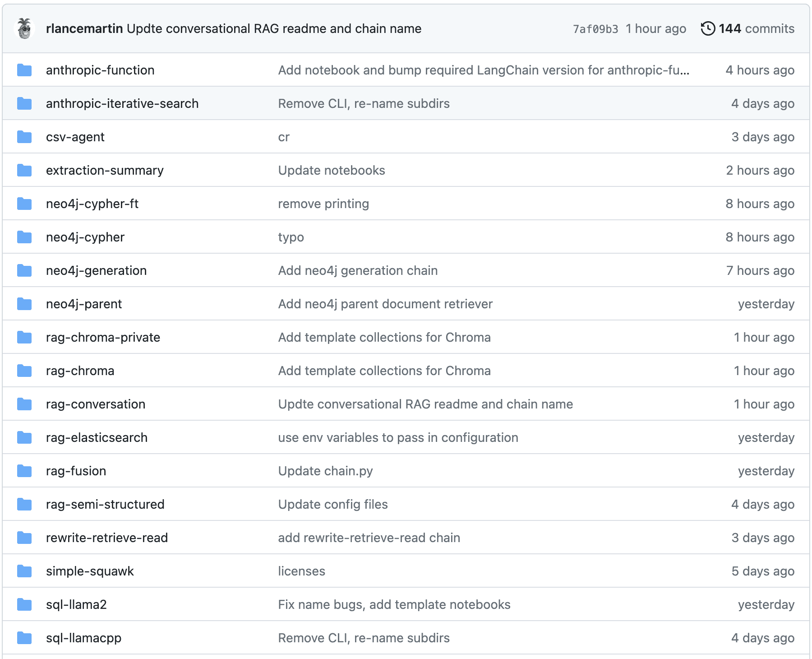Click the rag-chroma folder icon
812x659 pixels.
coord(24,371)
